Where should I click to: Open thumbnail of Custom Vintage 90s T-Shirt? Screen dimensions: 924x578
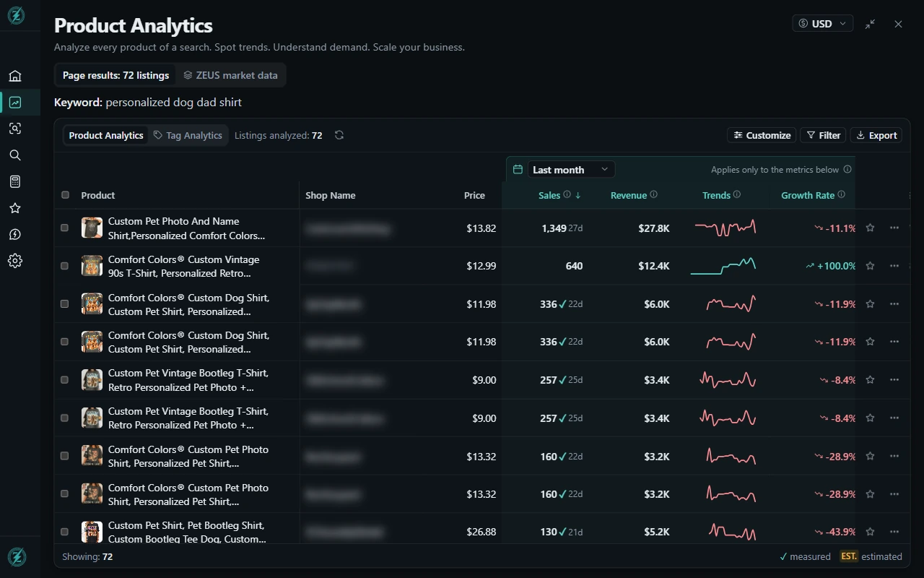[x=92, y=266]
